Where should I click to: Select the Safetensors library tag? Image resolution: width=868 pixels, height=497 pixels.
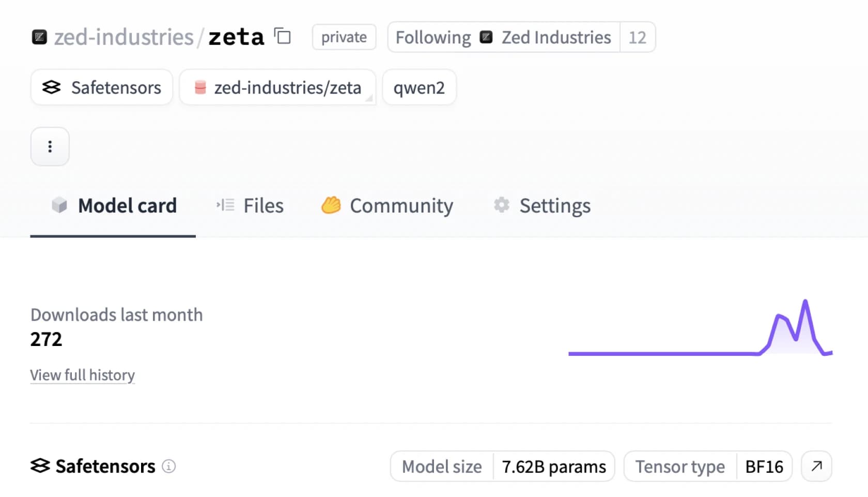pos(102,87)
